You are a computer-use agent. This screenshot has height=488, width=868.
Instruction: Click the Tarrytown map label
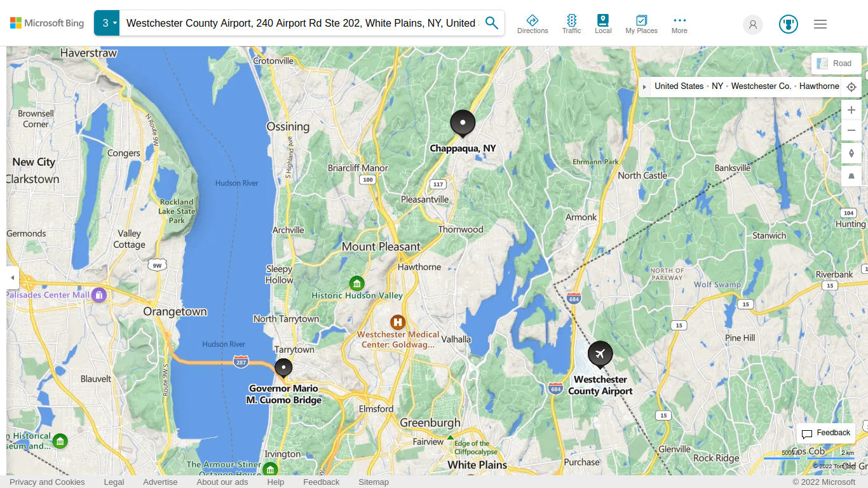pyautogui.click(x=294, y=349)
